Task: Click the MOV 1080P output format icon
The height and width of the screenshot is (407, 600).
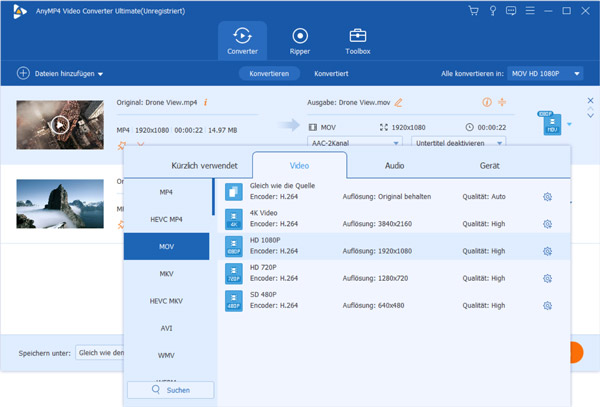Action: point(551,123)
